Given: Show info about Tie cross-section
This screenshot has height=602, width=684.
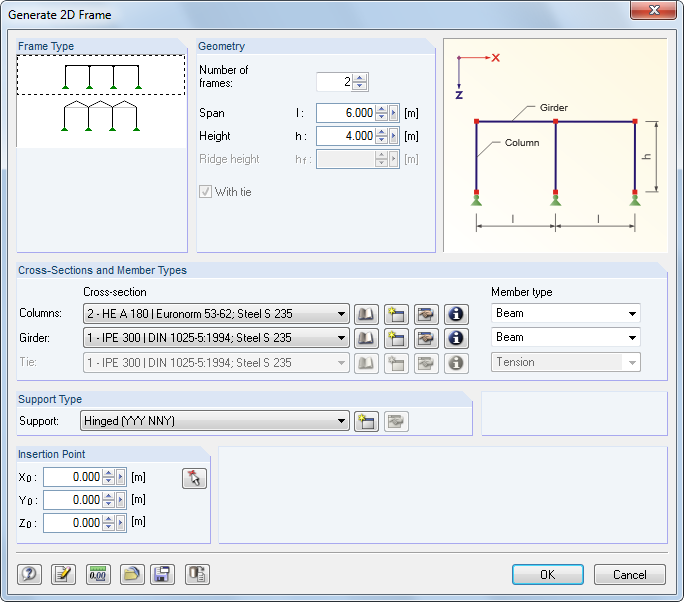Looking at the screenshot, I should 456,363.
